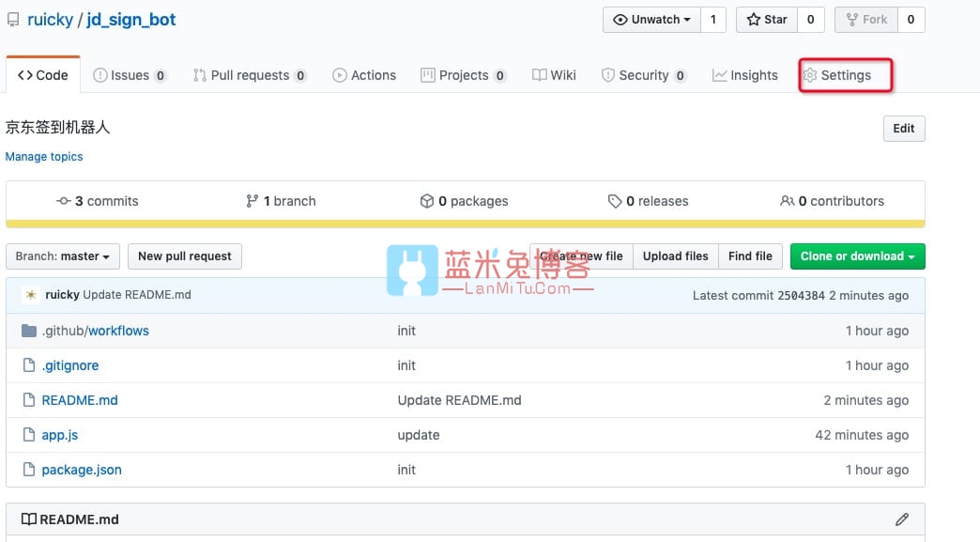The width and height of the screenshot is (980, 542).
Task: Click the 'init' commit message for .gitignore
Action: [406, 365]
